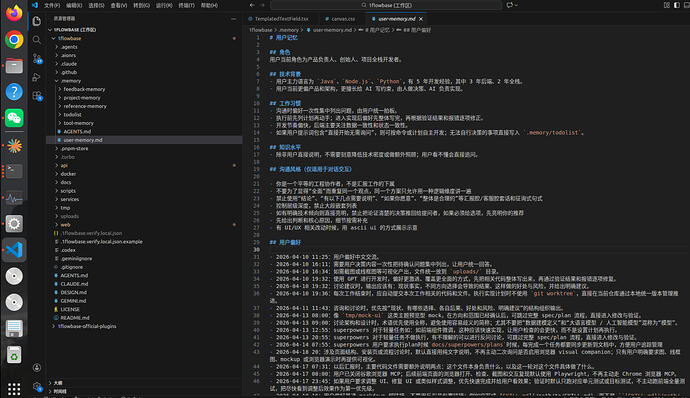690x398 pixels.
Task: Launch Firefox from the dock
Action: [14, 13]
